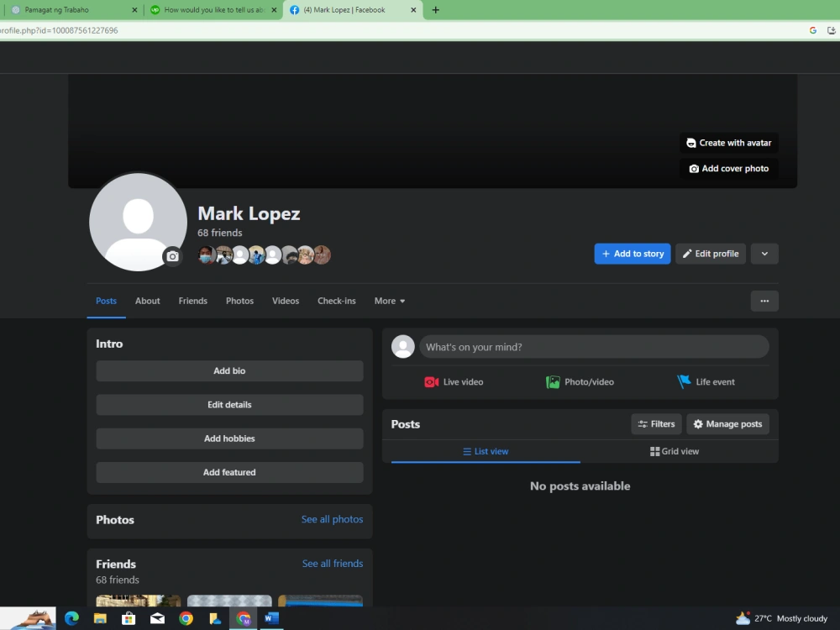The height and width of the screenshot is (630, 840).
Task: Click the 68 friends count under name
Action: [x=219, y=233]
